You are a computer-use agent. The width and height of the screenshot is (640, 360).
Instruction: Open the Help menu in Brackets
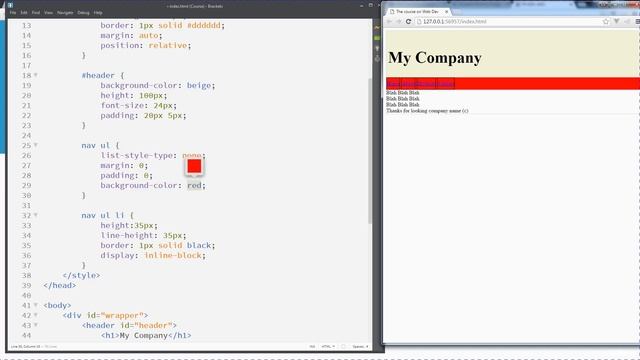(98, 13)
